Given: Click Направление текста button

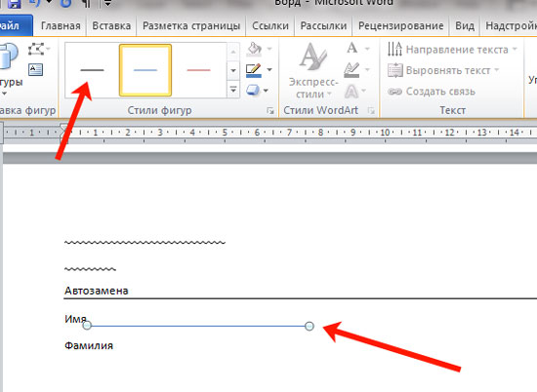Looking at the screenshot, I should (452, 50).
